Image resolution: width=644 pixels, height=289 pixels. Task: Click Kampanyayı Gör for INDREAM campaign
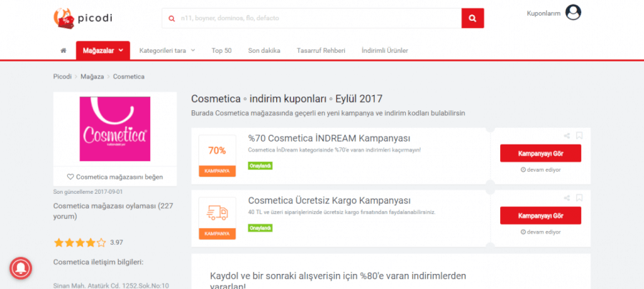tap(540, 154)
